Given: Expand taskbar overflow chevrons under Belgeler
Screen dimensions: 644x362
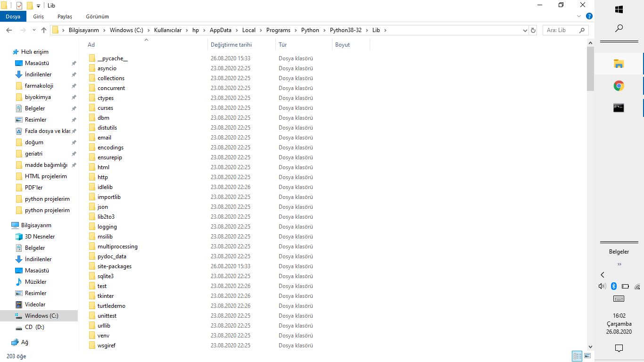Looking at the screenshot, I should tap(619, 264).
